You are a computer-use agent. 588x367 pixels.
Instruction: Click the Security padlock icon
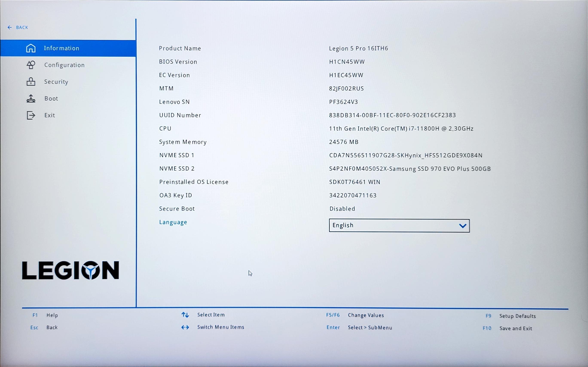31,81
